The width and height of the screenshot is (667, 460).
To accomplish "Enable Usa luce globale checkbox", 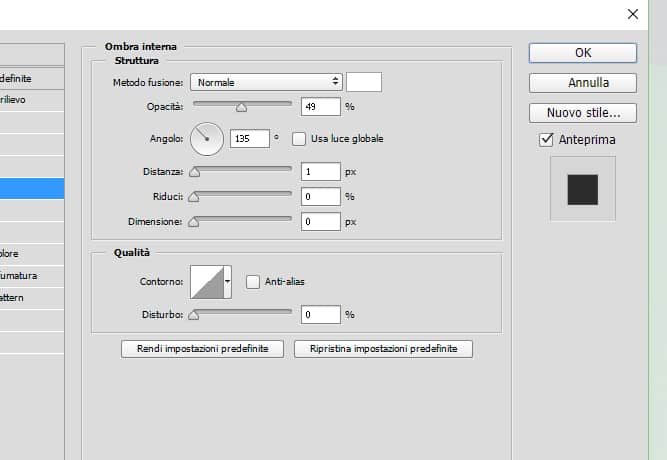I will pyautogui.click(x=299, y=139).
